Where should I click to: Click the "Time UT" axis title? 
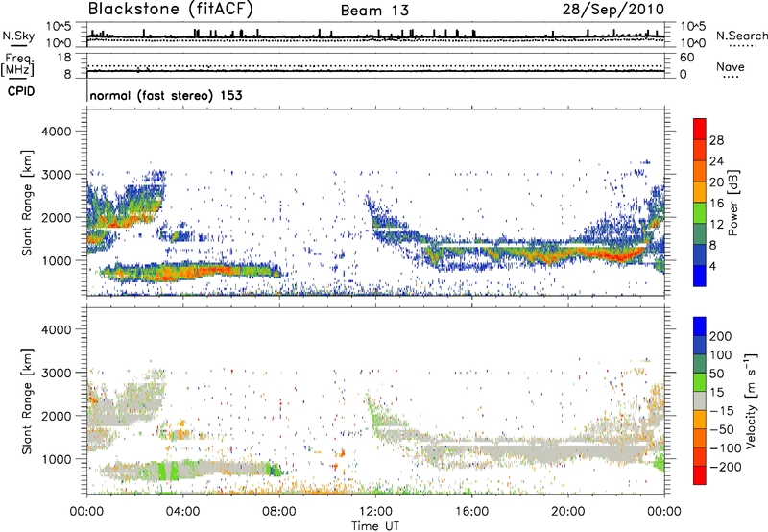[375, 525]
